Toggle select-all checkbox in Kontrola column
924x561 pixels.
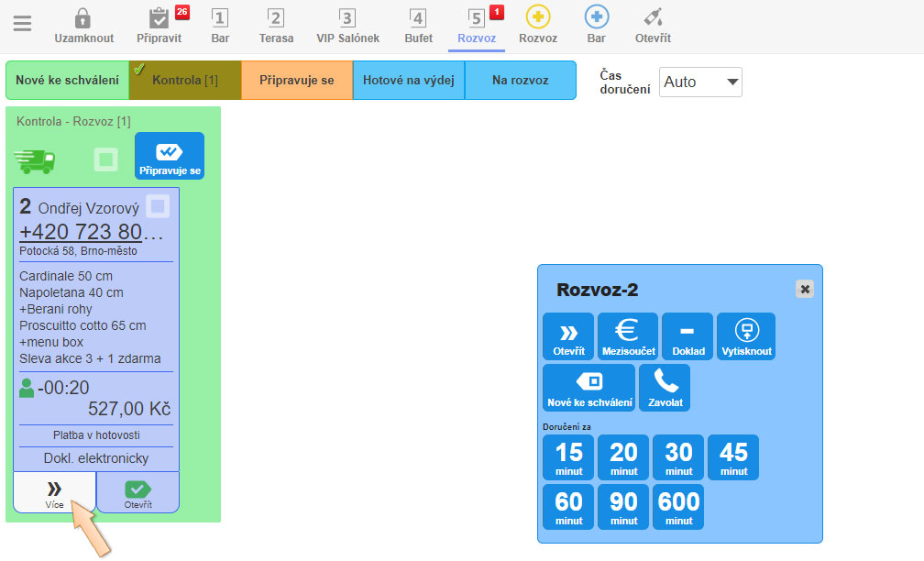[106, 159]
